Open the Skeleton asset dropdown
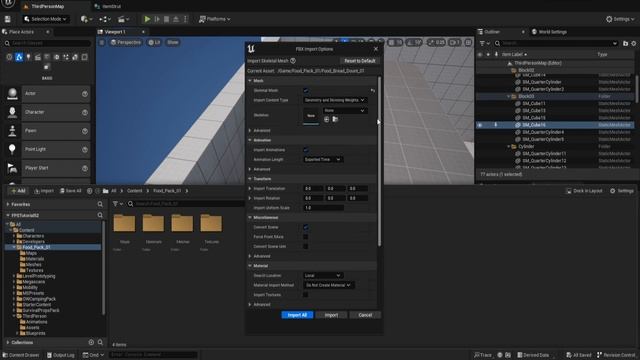Viewport: 640px width, 360px height. point(345,111)
